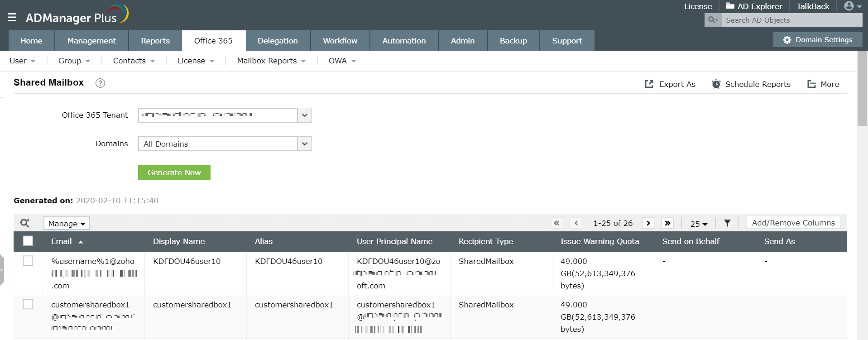Sort by Recipient Type column header
Image resolution: width=868 pixels, height=340 pixels.
tap(486, 241)
